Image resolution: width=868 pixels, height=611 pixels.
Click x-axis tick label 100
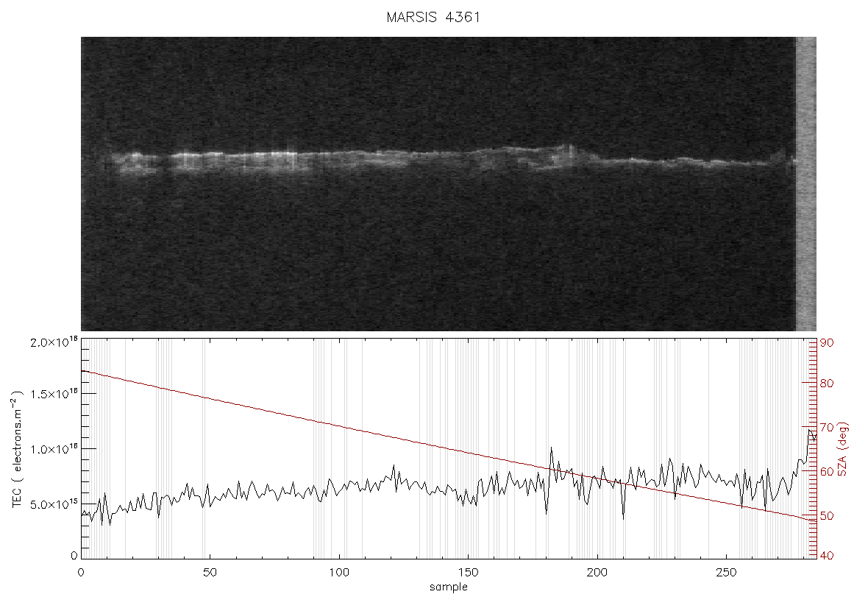point(339,572)
